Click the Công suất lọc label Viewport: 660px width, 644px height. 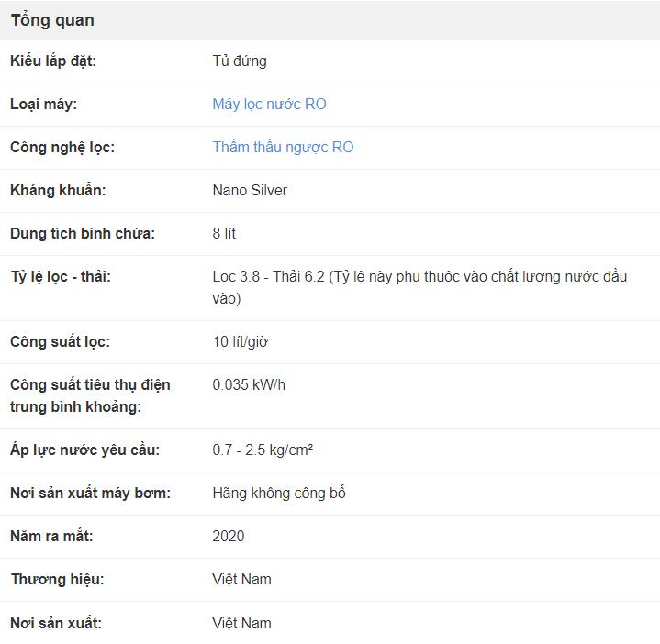click(x=60, y=342)
